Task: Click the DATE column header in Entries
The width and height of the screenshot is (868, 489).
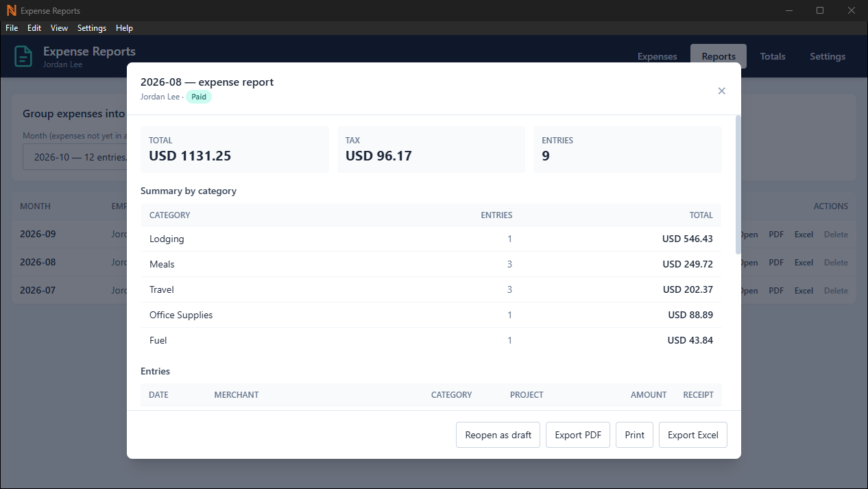Action: tap(158, 395)
